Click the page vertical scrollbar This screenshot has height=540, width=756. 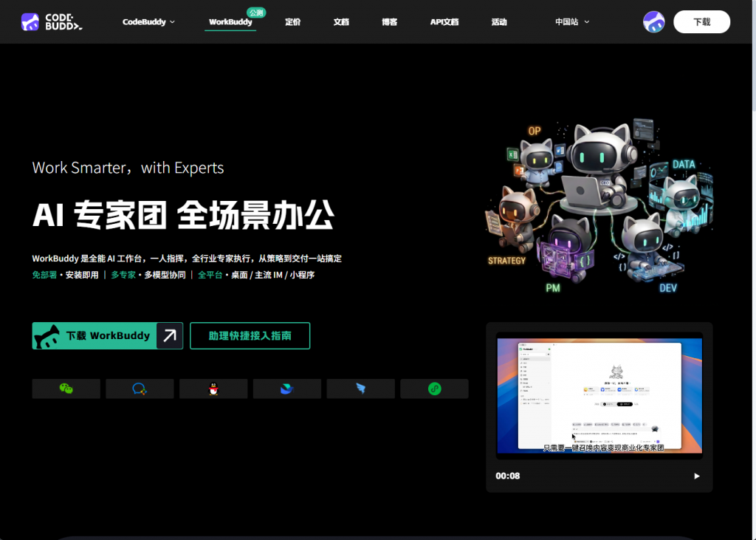click(754, 55)
